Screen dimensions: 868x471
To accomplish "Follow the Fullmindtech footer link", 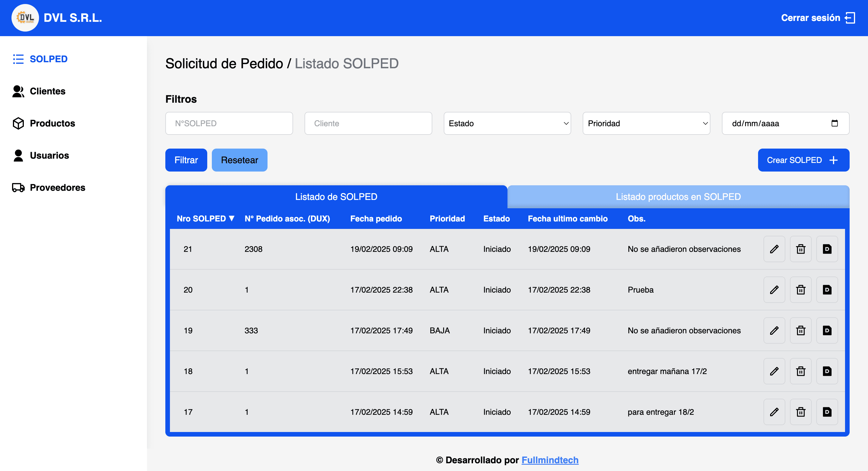I will (x=550, y=460).
